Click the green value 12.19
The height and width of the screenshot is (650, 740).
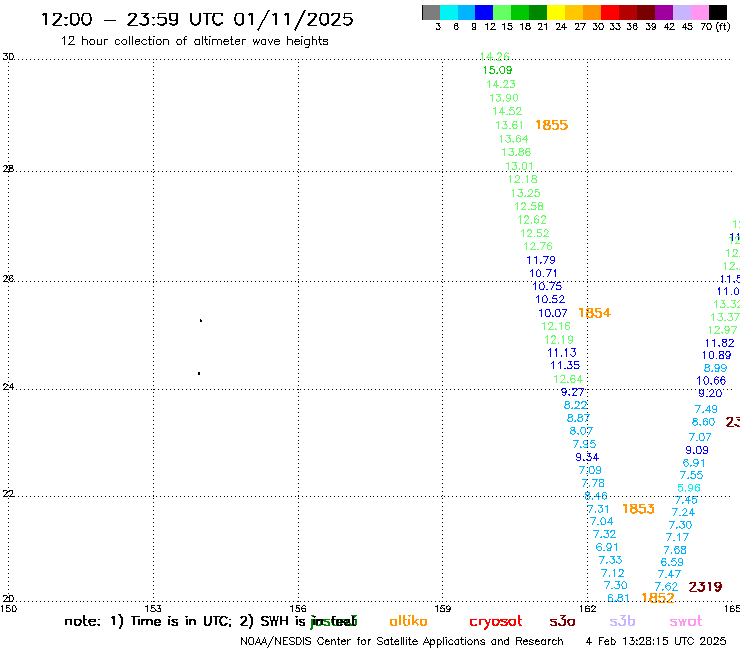559,340
